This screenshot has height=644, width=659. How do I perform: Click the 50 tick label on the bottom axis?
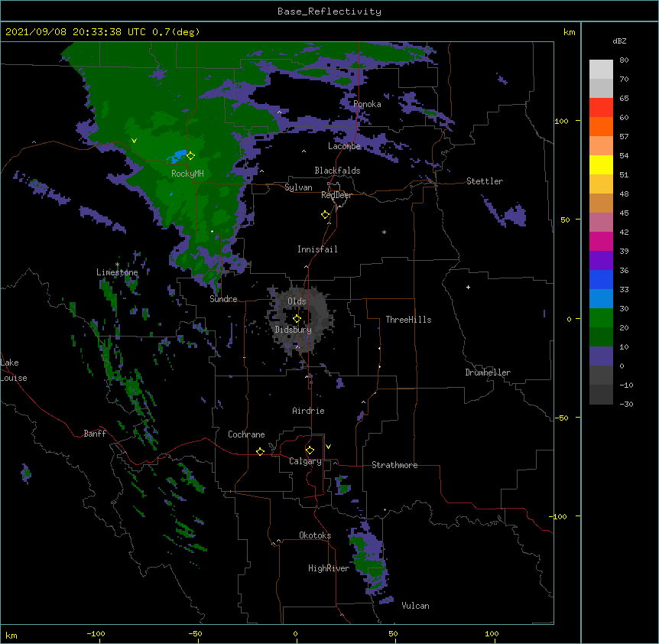393,633
